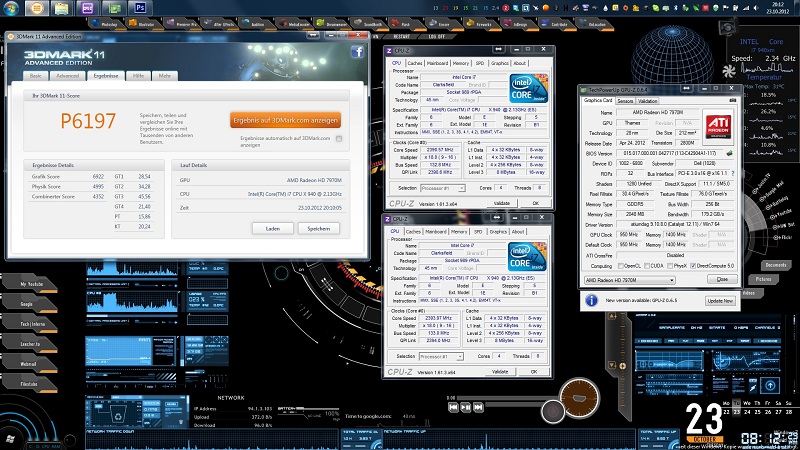Click the Speichern button in 3DMark

[318, 229]
